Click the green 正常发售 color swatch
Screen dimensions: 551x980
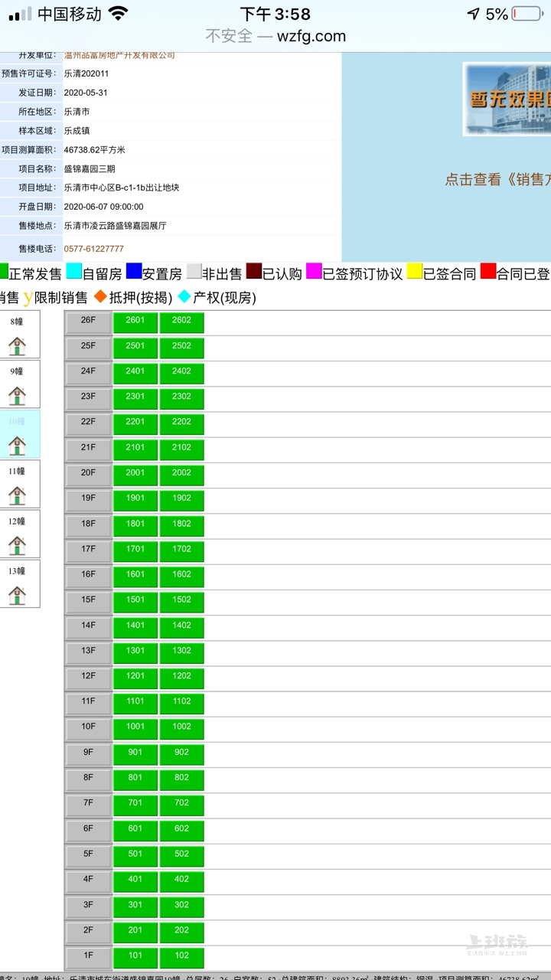3,272
